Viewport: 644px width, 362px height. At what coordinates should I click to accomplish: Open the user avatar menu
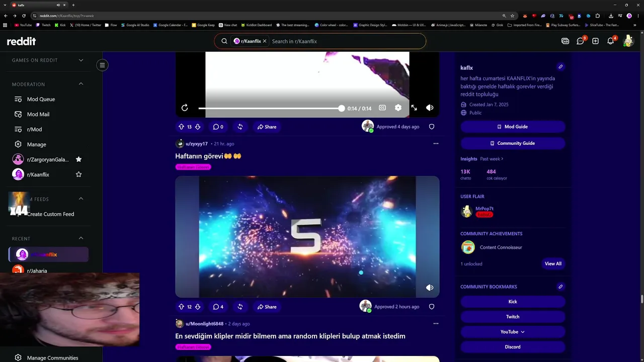(x=628, y=41)
